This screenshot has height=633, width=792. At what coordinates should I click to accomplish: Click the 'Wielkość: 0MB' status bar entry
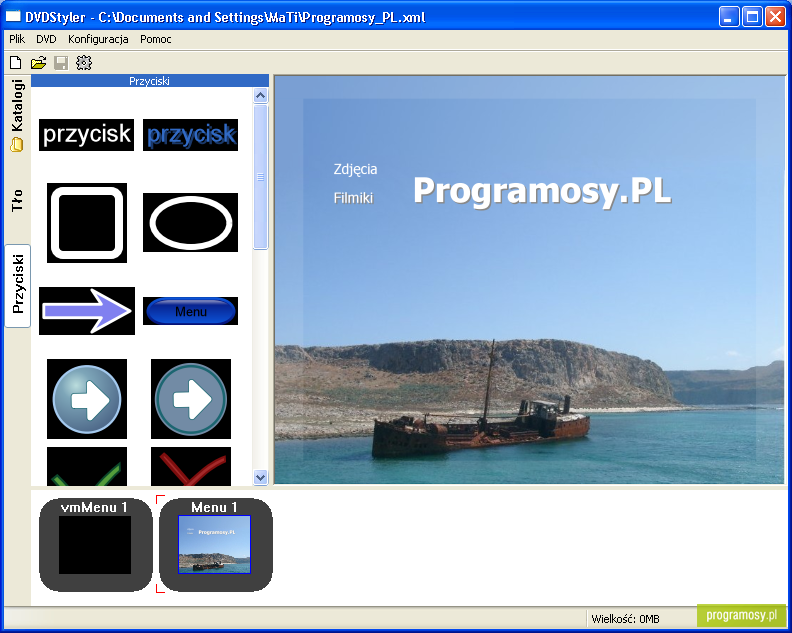[625, 619]
